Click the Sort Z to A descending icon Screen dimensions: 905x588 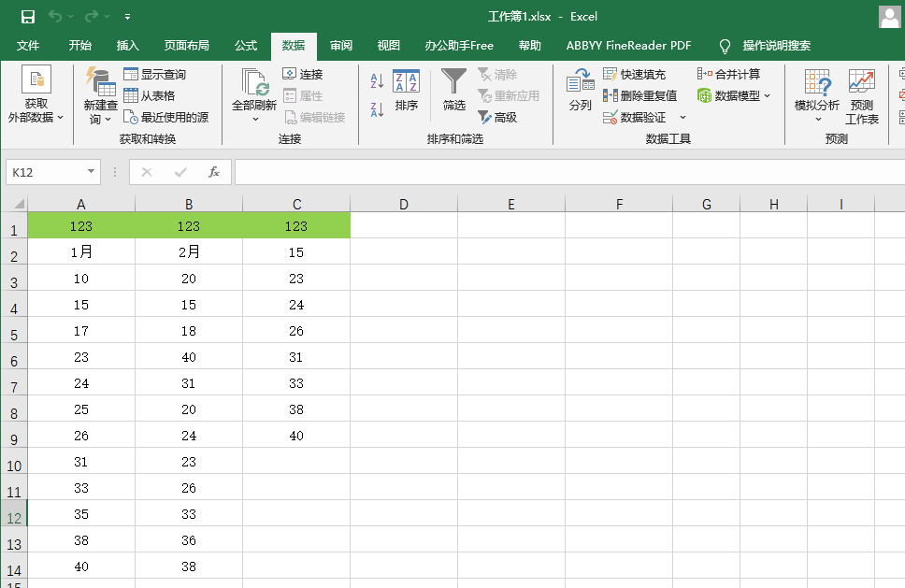pos(378,109)
